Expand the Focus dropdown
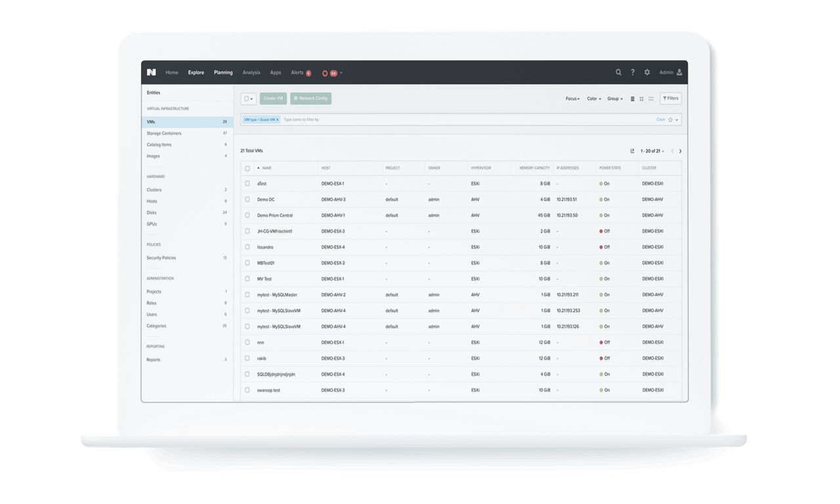Image resolution: width=840 pixels, height=504 pixels. point(572,99)
